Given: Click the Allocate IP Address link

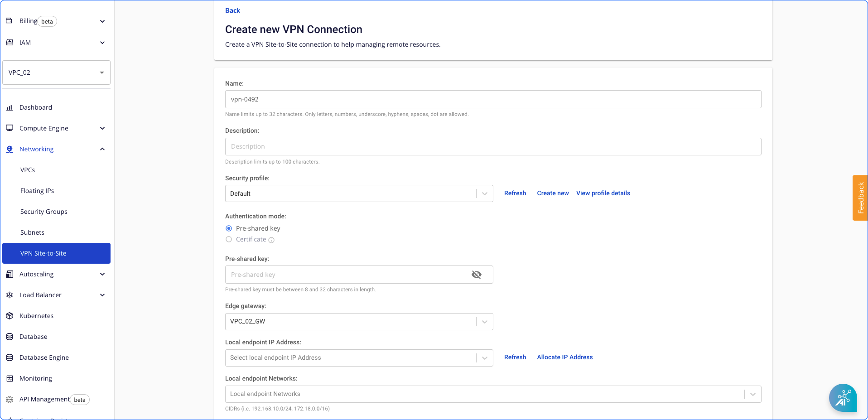Looking at the screenshot, I should (564, 357).
